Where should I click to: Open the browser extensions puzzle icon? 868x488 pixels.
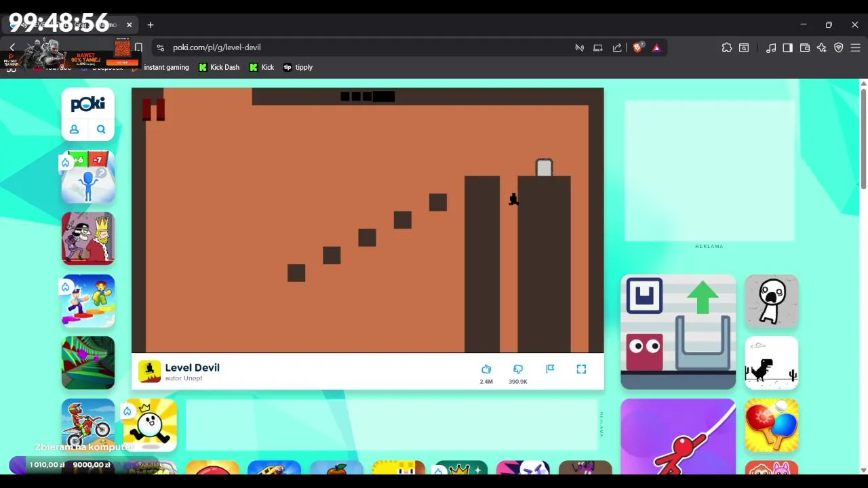[x=727, y=47]
